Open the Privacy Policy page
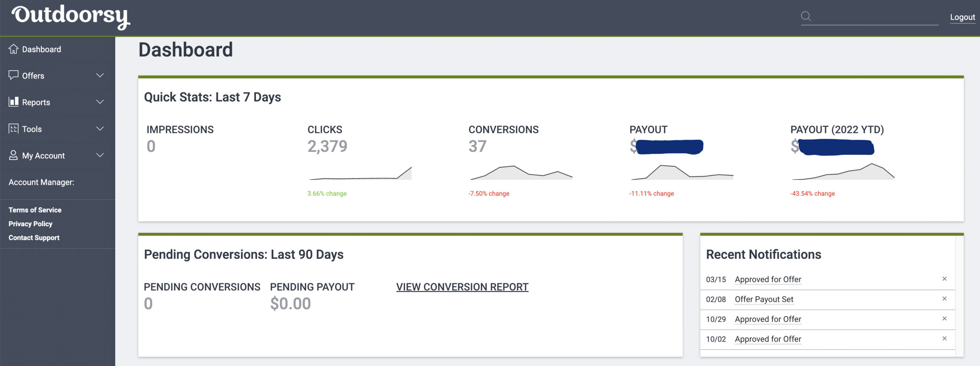 coord(31,224)
